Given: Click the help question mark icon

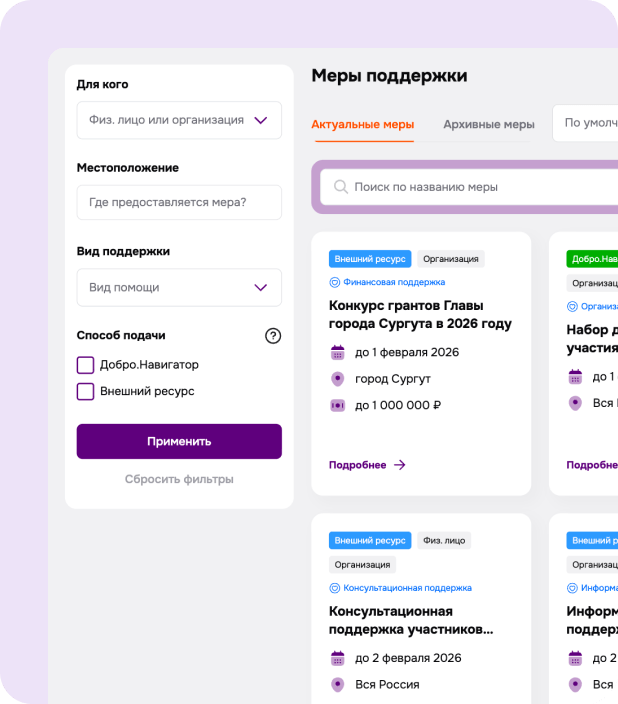Looking at the screenshot, I should click(273, 336).
